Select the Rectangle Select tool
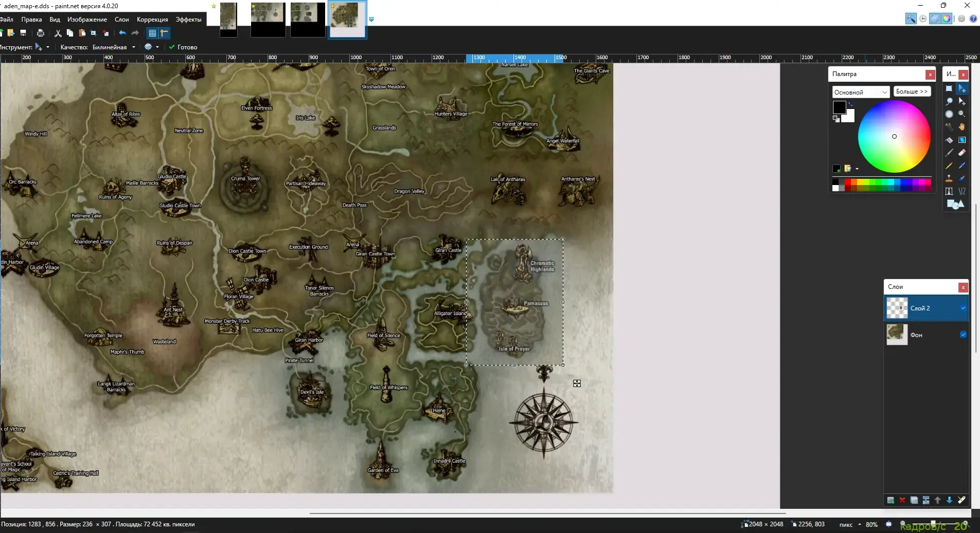 (x=949, y=89)
